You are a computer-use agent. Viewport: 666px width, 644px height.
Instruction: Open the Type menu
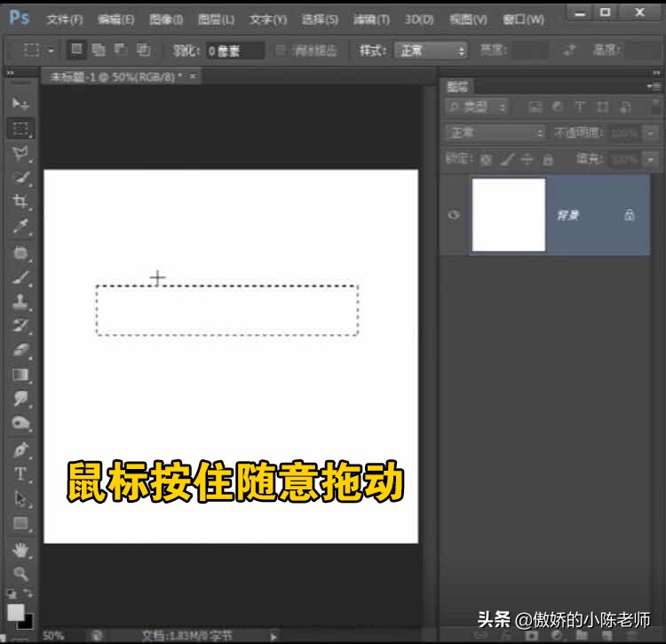click(268, 20)
